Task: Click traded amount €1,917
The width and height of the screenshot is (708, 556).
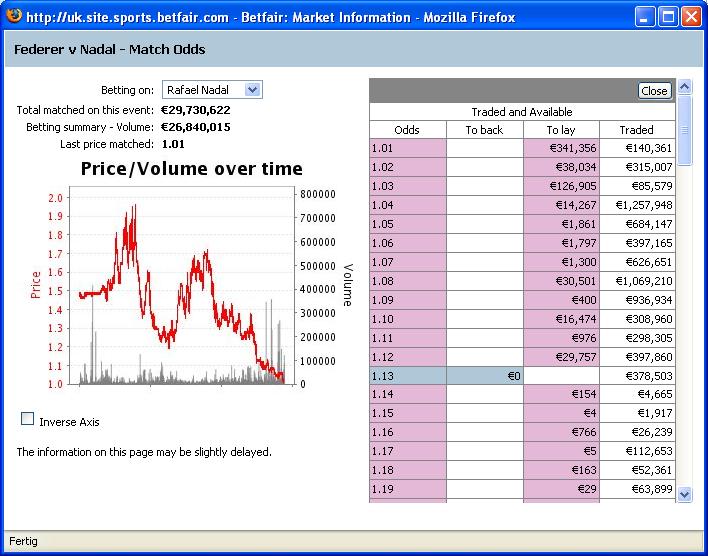Action: coord(637,413)
